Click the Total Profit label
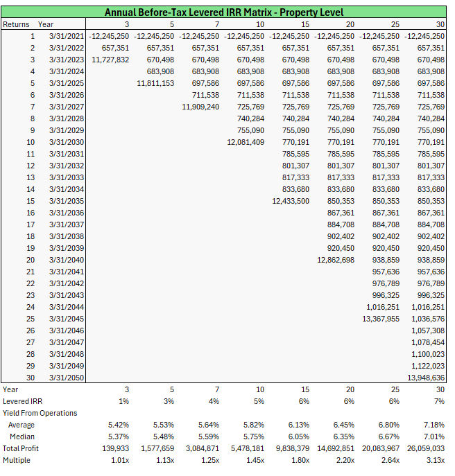The width and height of the screenshot is (455, 476). (21, 448)
